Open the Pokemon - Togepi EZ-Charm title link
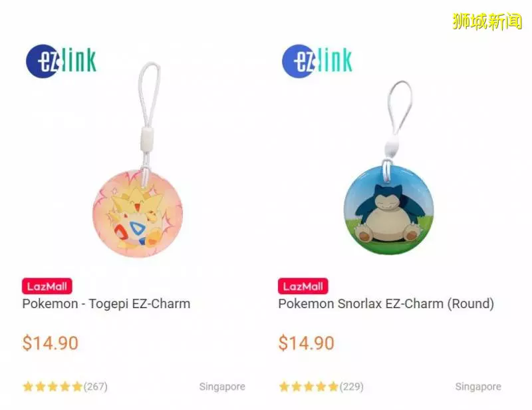532x410 pixels. tap(106, 304)
